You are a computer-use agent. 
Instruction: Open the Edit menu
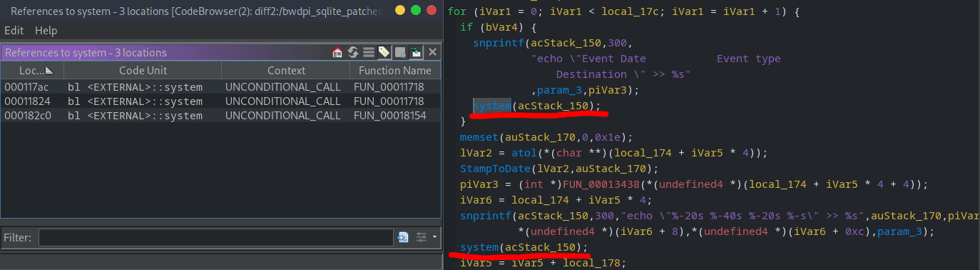[x=14, y=31]
